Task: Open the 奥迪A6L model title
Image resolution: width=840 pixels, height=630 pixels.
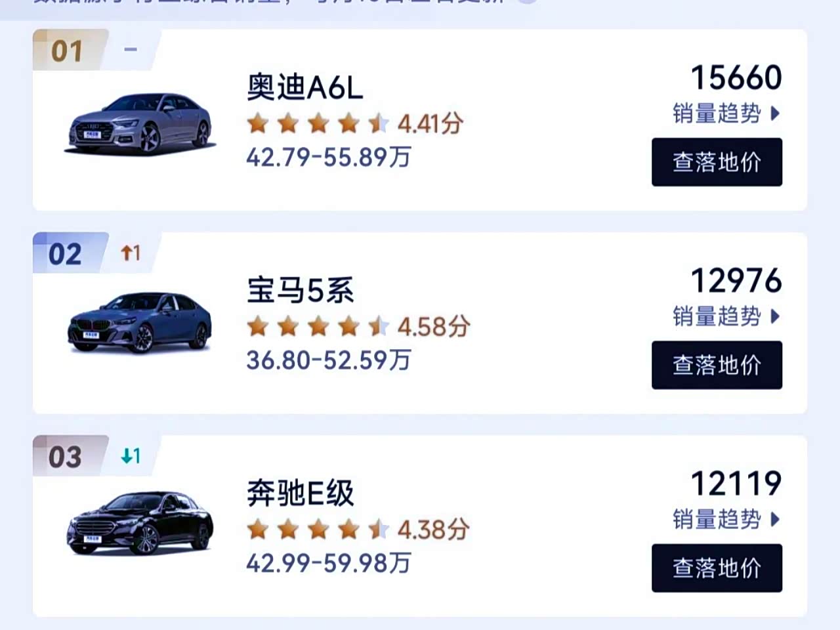Action: pos(304,87)
